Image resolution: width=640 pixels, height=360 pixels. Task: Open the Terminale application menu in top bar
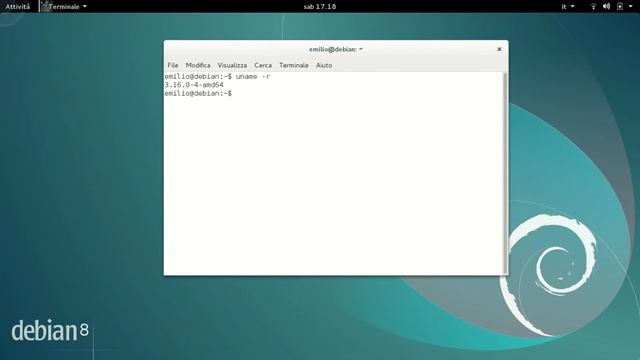tap(64, 7)
